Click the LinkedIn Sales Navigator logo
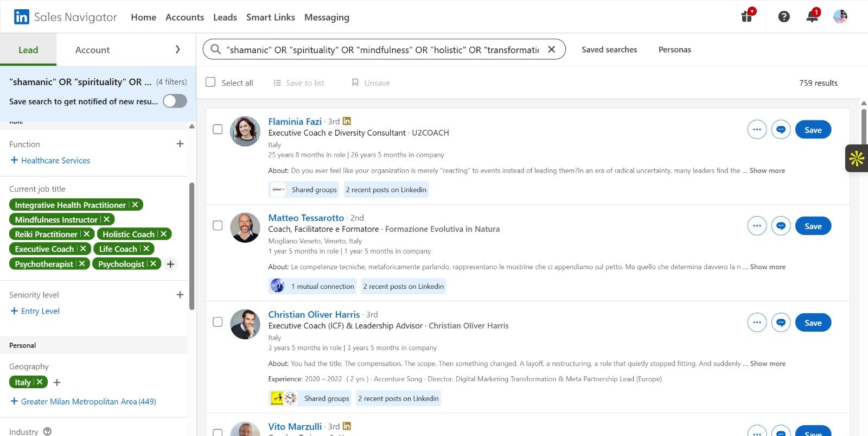 tap(65, 17)
